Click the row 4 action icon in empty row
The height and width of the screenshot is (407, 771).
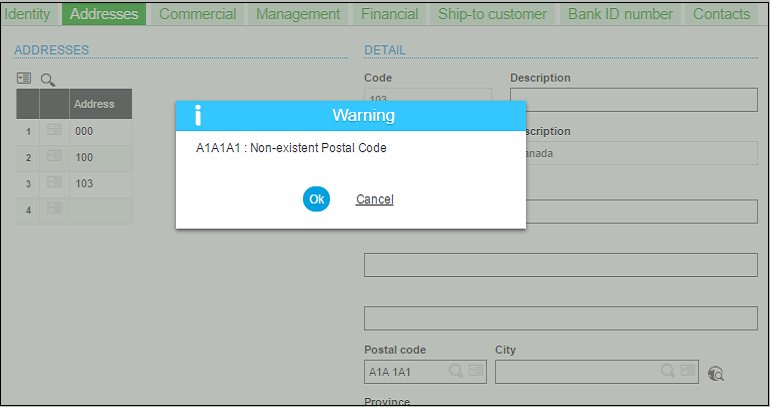pyautogui.click(x=54, y=209)
